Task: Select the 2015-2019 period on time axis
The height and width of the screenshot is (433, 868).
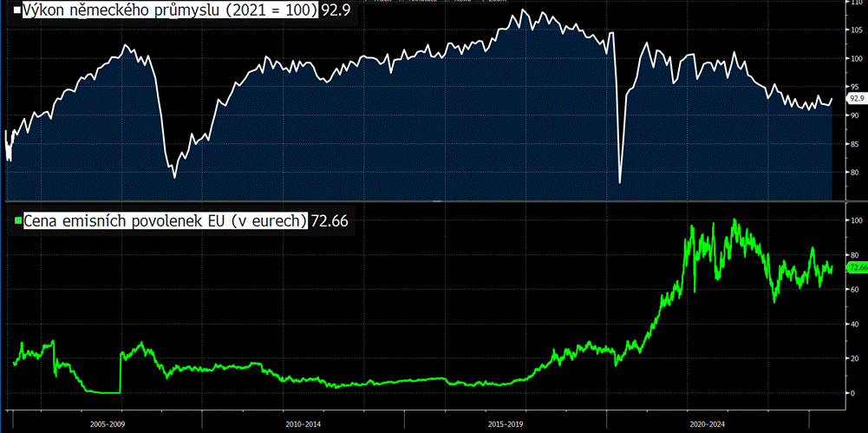Action: [x=507, y=424]
